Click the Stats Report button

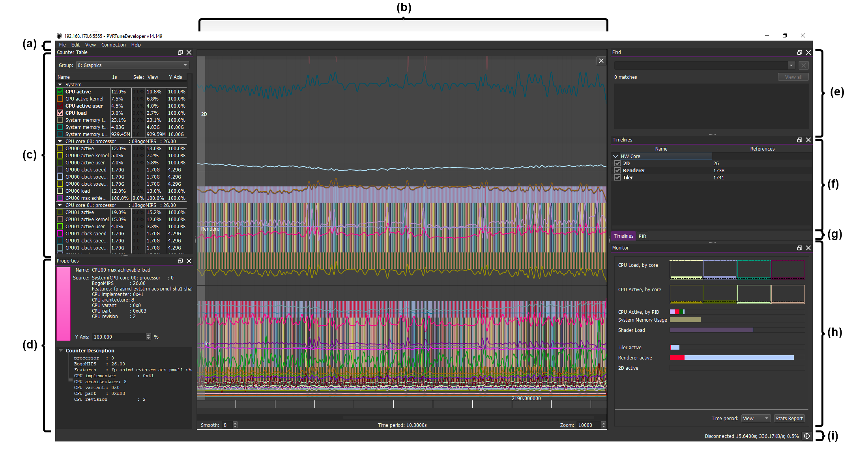[x=789, y=419]
